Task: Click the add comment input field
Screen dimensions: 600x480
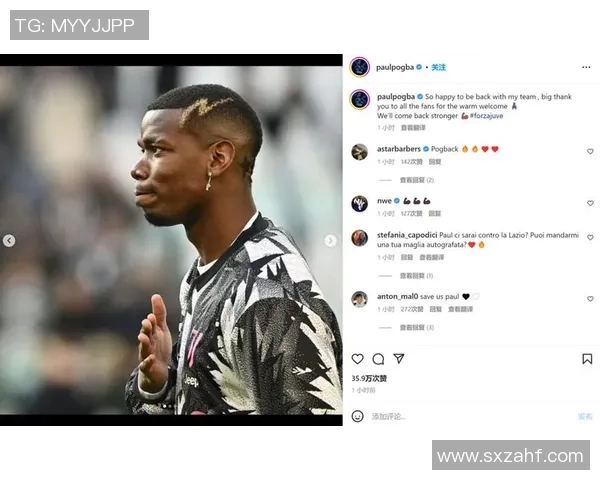Action: click(471, 416)
